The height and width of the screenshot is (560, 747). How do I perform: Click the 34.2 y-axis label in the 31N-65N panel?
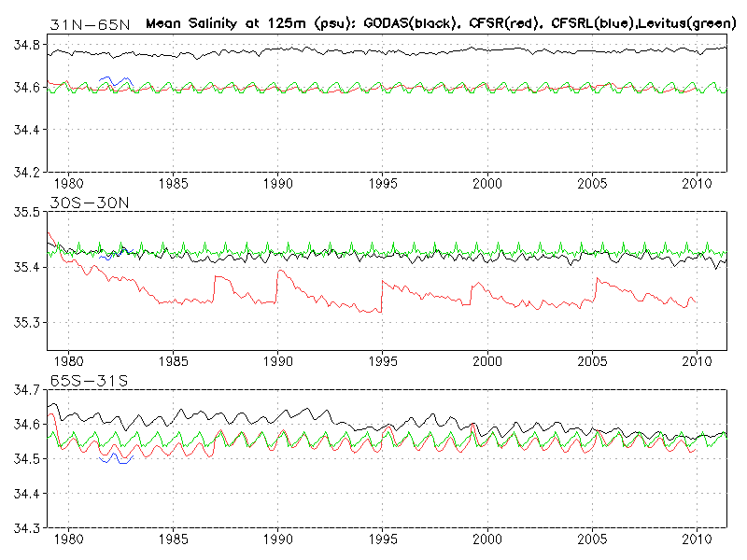tap(27, 172)
